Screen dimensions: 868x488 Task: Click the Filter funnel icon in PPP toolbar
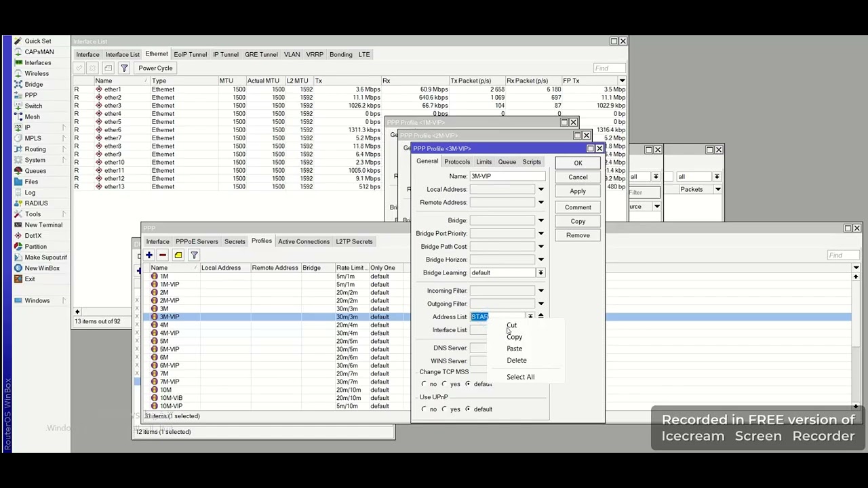(194, 256)
